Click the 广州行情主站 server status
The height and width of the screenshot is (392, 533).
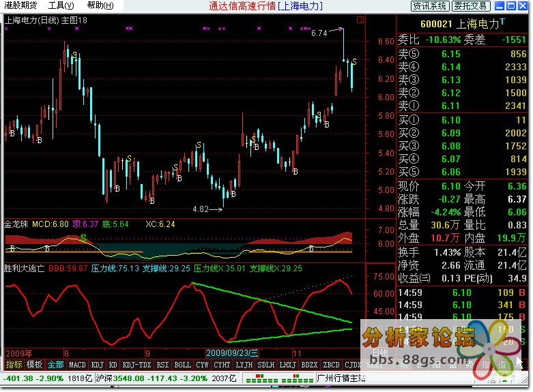pos(341,378)
